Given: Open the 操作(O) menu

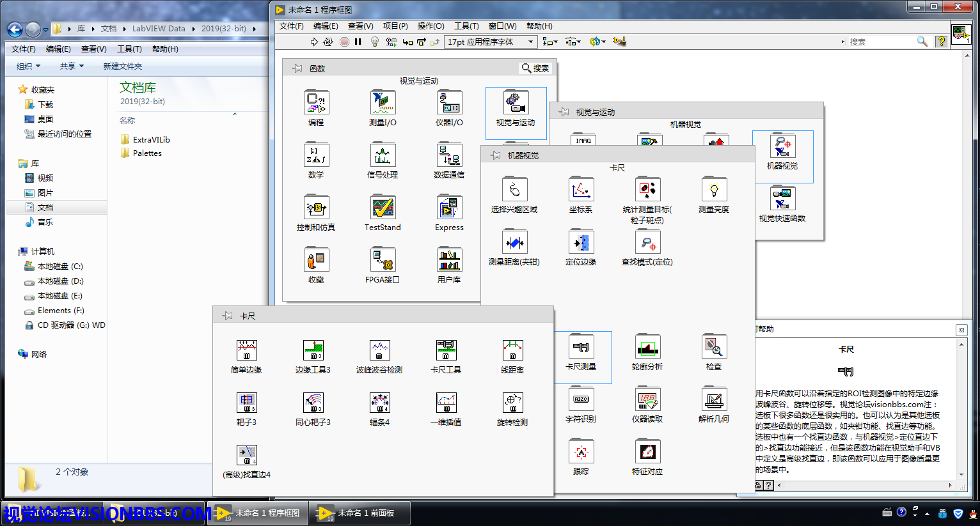Looking at the screenshot, I should 431,26.
